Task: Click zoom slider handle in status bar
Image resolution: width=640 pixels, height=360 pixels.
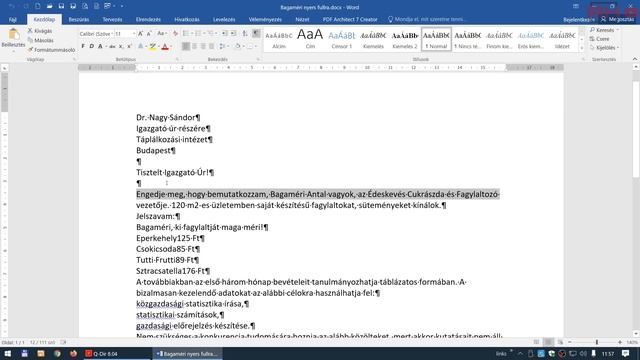Action: click(597, 342)
